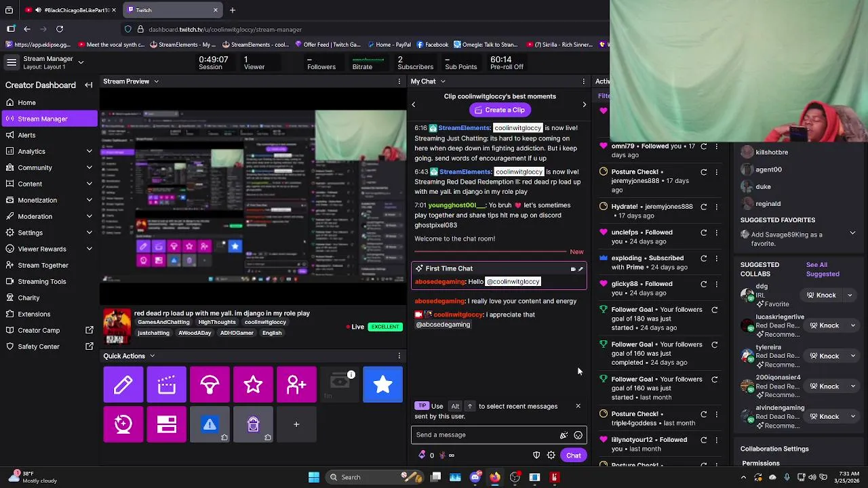Open the Stream Manager layout dropdown
This screenshot has width=868, height=488.
tap(81, 62)
